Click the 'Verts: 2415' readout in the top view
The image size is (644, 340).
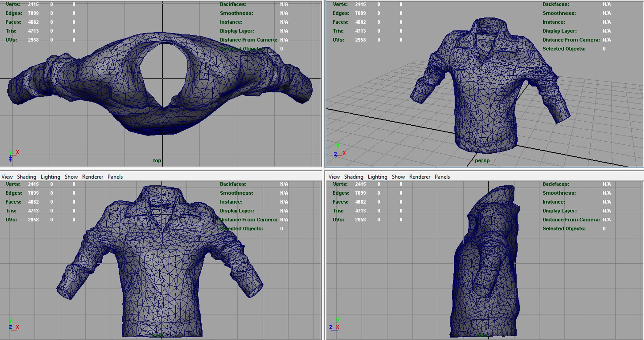(x=22, y=4)
